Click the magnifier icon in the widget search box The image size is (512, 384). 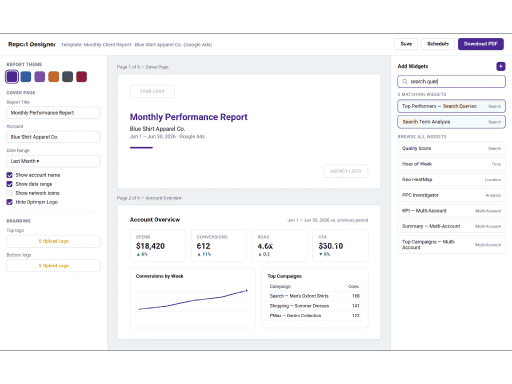coord(405,81)
